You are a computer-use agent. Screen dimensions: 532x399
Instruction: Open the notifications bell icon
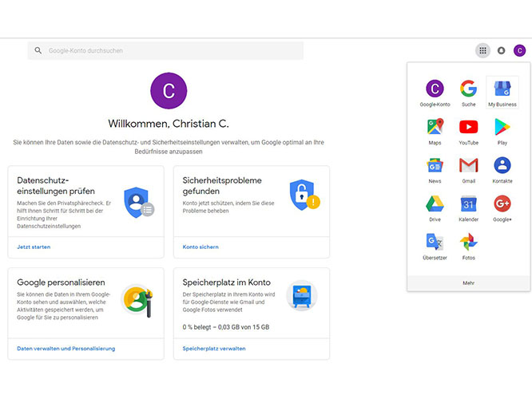pos(501,51)
